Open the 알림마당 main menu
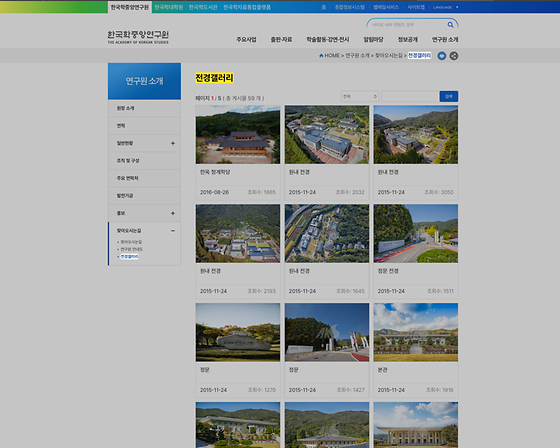The height and width of the screenshot is (448, 560). pyautogui.click(x=373, y=39)
